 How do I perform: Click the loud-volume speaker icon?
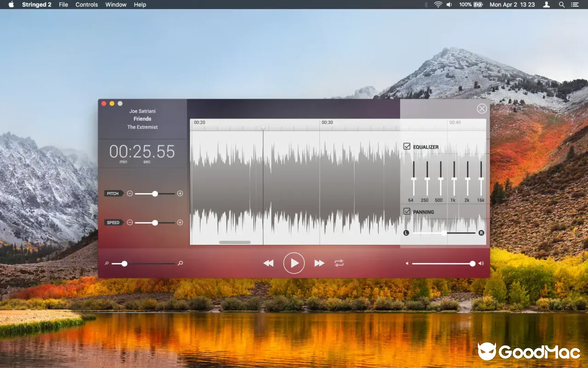[x=481, y=264]
